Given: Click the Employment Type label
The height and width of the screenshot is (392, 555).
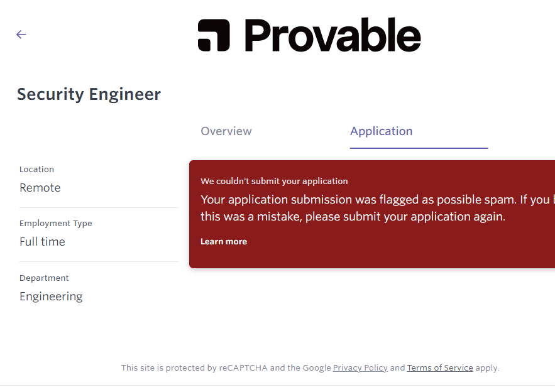Looking at the screenshot, I should [56, 224].
